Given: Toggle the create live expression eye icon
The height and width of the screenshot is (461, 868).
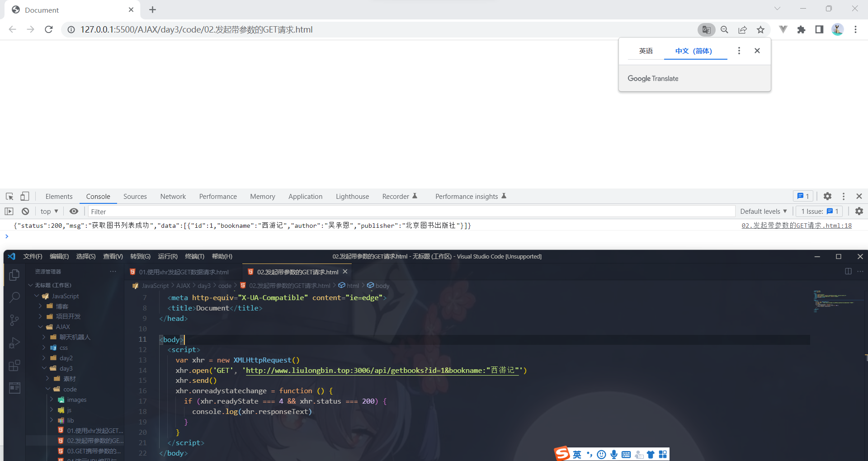Looking at the screenshot, I should point(74,211).
